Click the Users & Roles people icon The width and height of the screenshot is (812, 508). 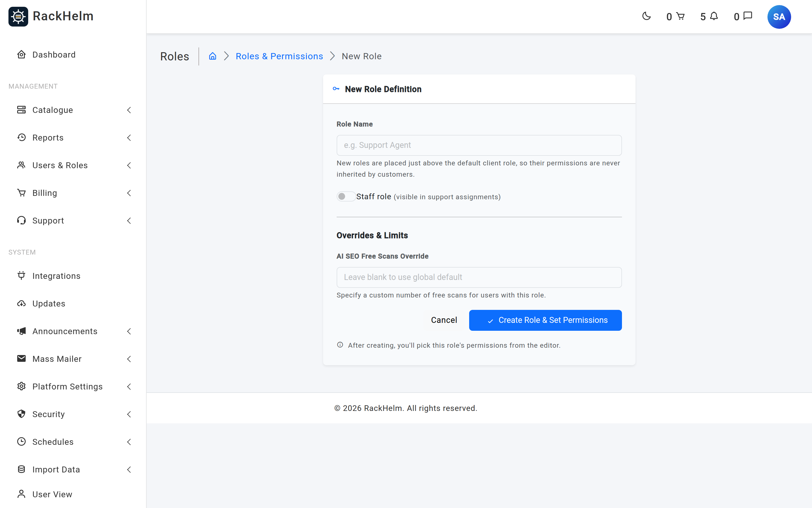tap(21, 165)
